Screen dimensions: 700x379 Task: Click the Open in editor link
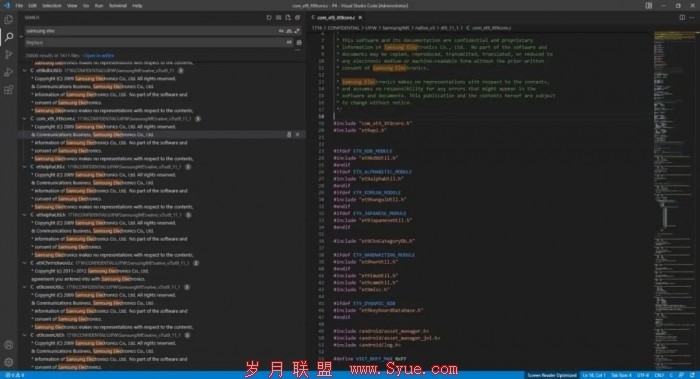(99, 56)
